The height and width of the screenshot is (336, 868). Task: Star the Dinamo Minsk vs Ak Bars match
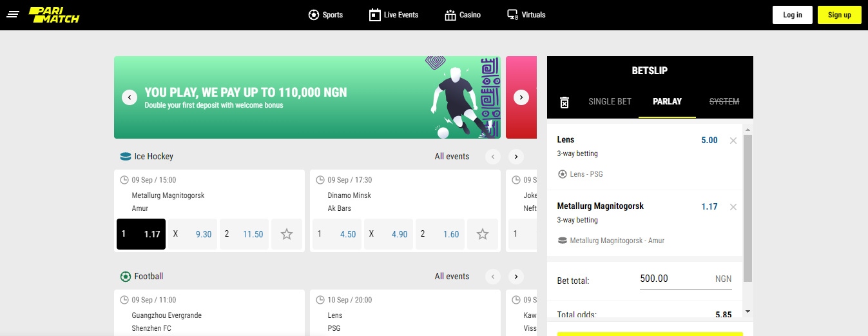(483, 234)
